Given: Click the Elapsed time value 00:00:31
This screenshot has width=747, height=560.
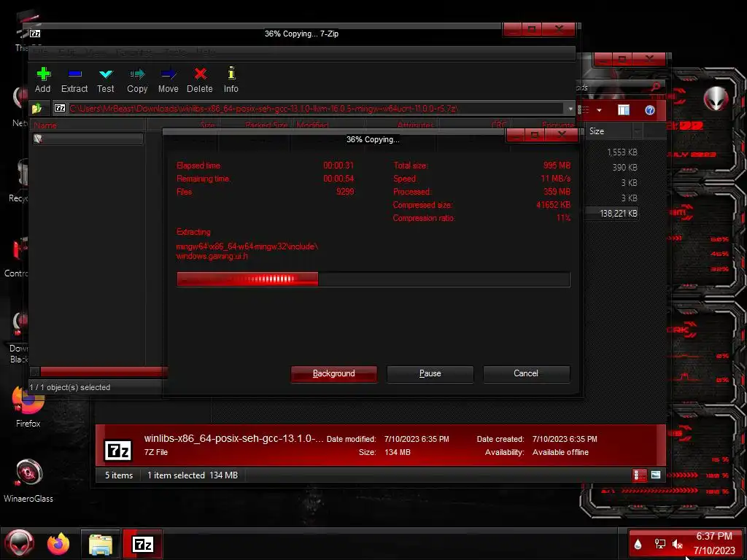Looking at the screenshot, I should click(338, 166).
